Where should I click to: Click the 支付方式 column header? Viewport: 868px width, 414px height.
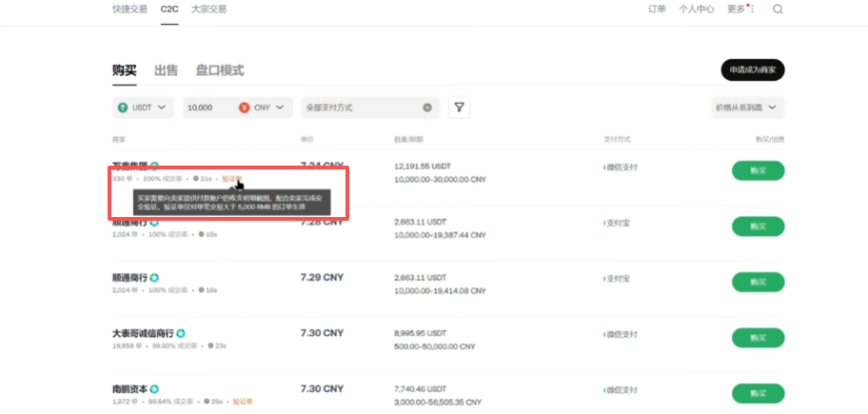(x=617, y=140)
